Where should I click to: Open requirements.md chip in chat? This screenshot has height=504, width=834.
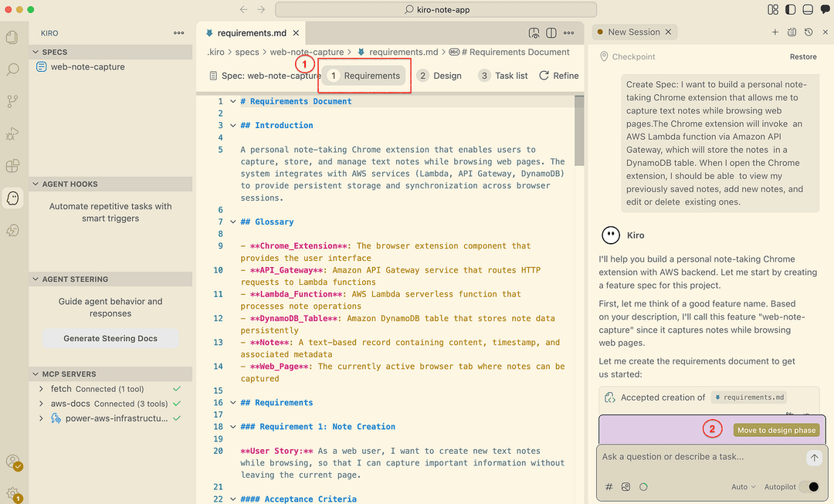(749, 397)
